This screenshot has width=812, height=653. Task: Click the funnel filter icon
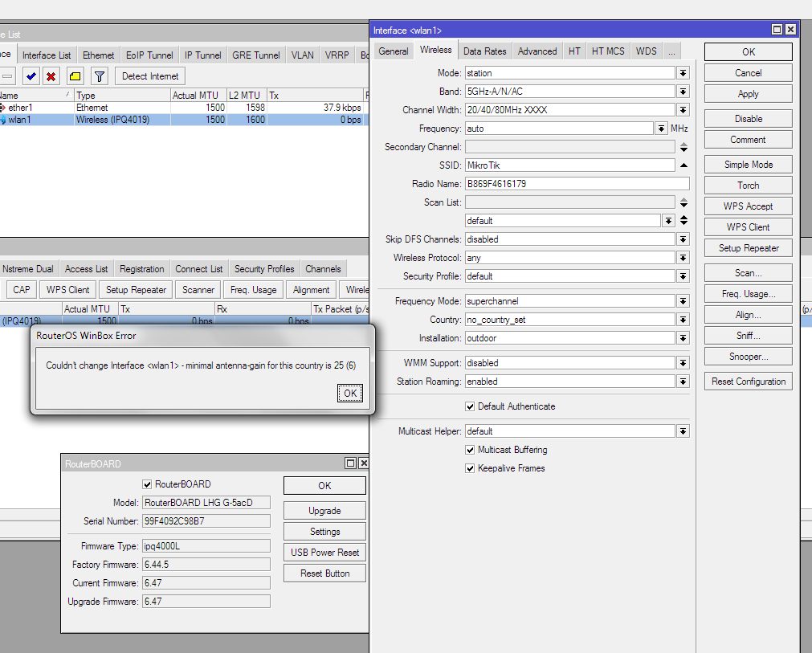99,76
